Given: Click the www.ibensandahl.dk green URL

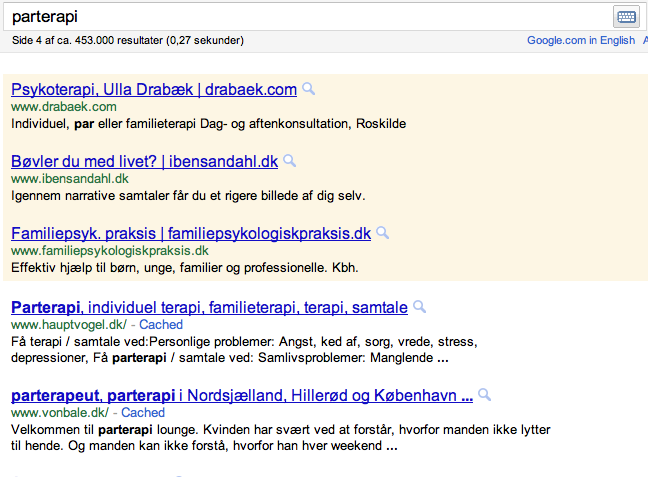Looking at the screenshot, I should [x=70, y=178].
